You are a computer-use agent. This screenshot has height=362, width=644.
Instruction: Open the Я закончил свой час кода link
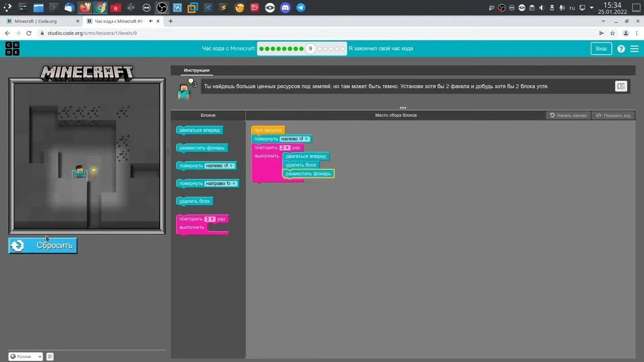(381, 49)
